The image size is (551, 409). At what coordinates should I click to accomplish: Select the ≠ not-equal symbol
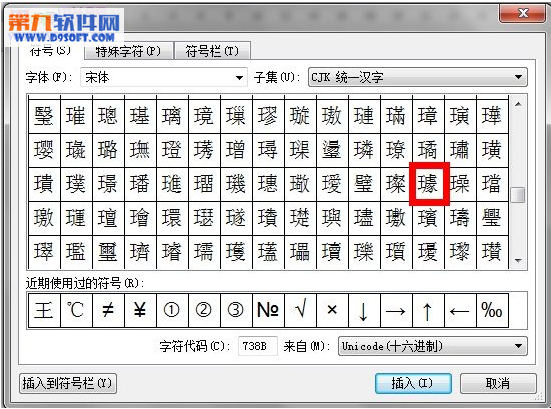coord(108,311)
